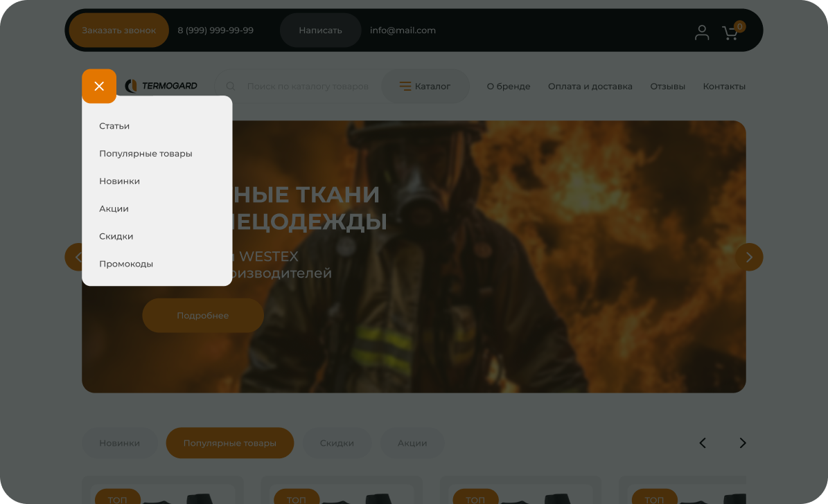The width and height of the screenshot is (828, 504).
Task: Open the Оплата и доставка link
Action: tap(590, 87)
